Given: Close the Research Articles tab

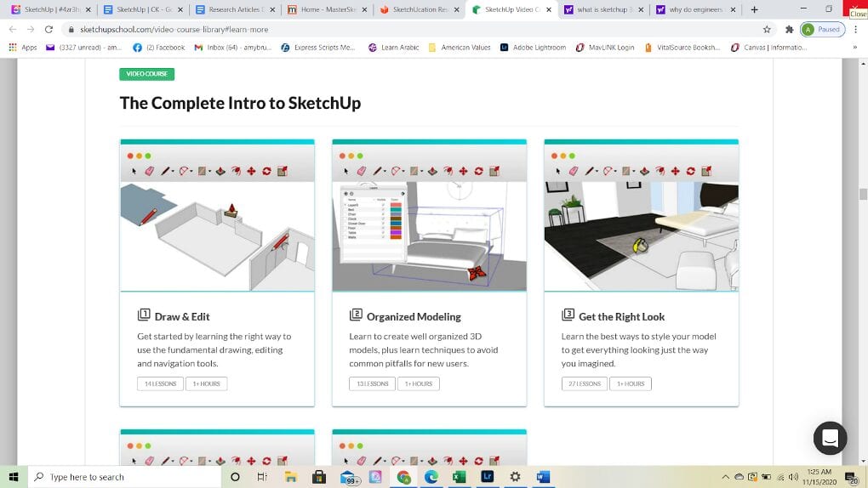Looking at the screenshot, I should pyautogui.click(x=272, y=9).
